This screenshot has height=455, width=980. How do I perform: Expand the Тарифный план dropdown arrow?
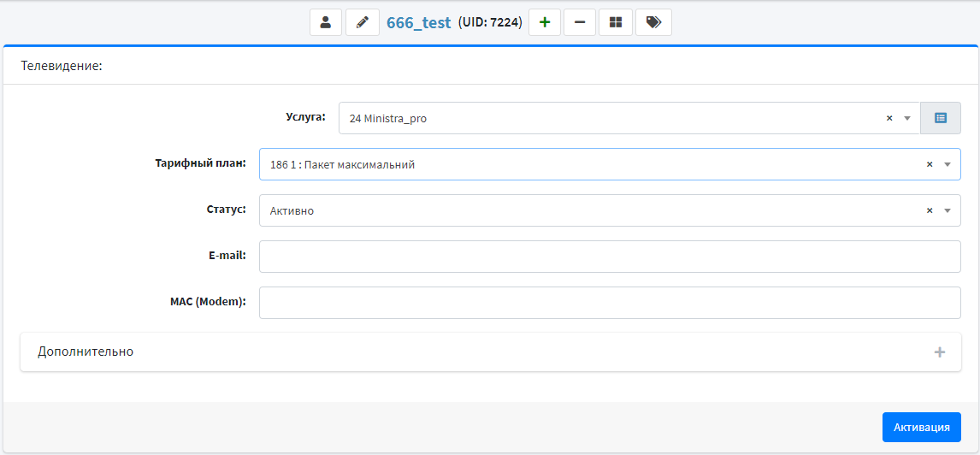[x=948, y=164]
